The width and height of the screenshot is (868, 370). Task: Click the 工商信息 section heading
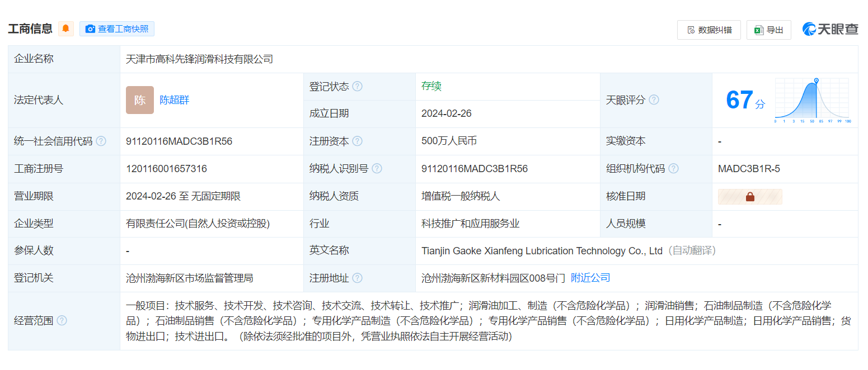[x=30, y=29]
